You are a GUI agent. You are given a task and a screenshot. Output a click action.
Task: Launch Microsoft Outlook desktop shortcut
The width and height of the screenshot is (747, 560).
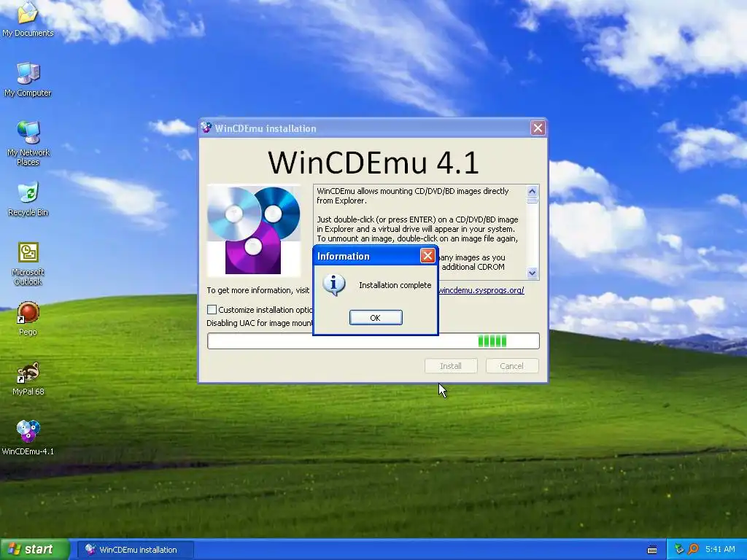click(x=28, y=263)
